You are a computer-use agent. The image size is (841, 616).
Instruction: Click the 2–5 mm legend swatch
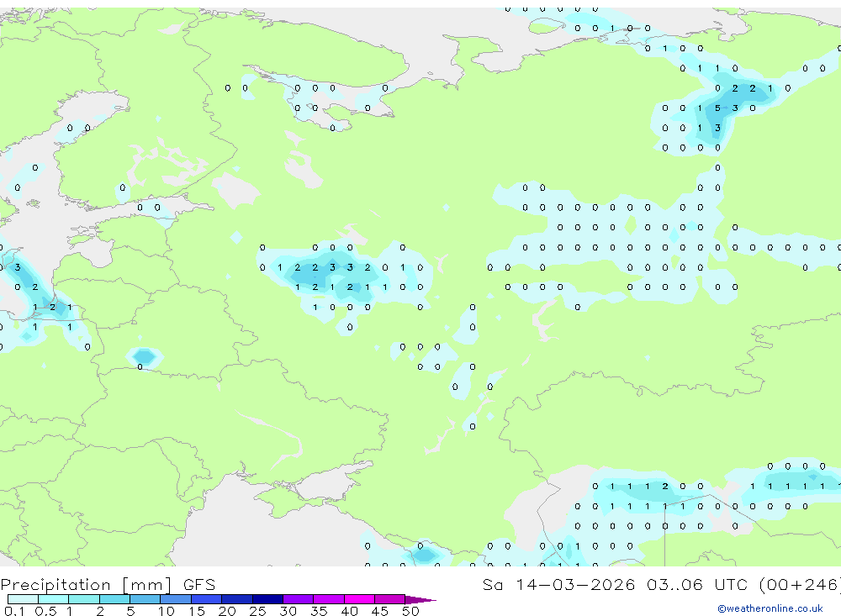(114, 599)
